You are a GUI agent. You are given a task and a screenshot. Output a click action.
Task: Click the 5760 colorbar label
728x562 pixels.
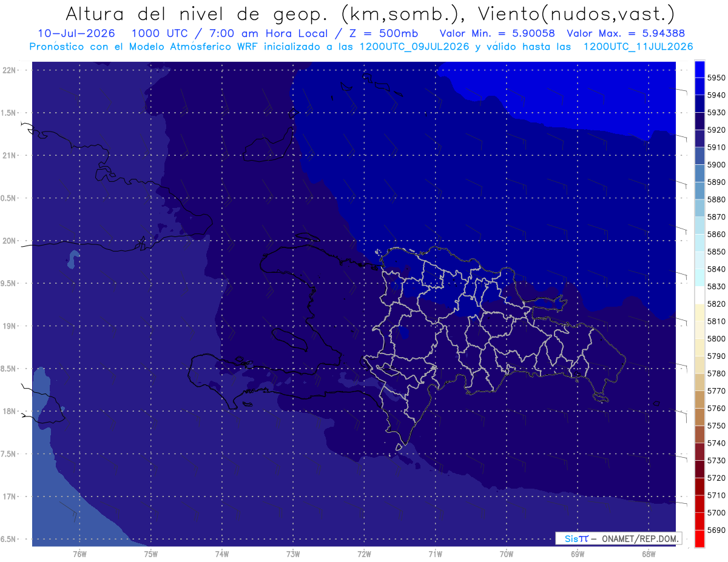coord(716,409)
